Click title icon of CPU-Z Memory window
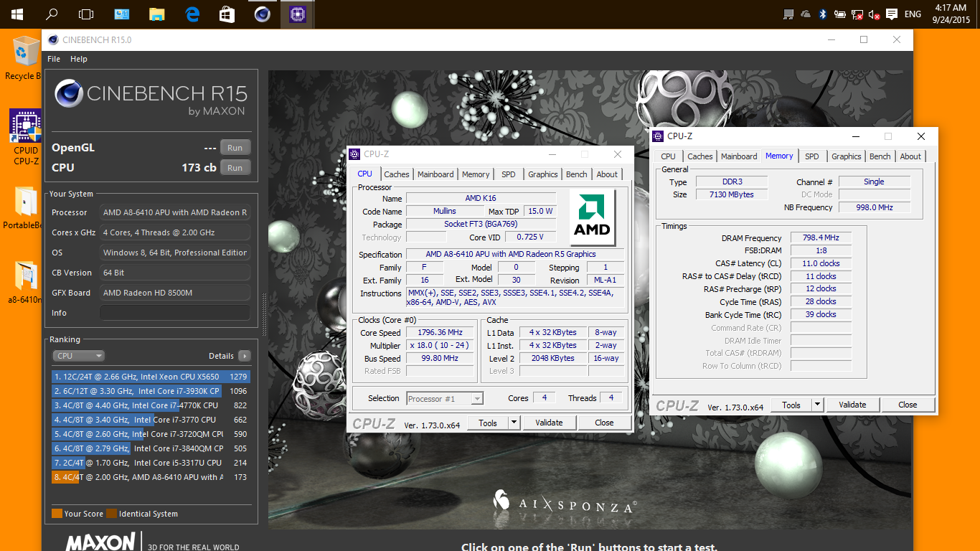The width and height of the screenshot is (980, 551). (658, 136)
